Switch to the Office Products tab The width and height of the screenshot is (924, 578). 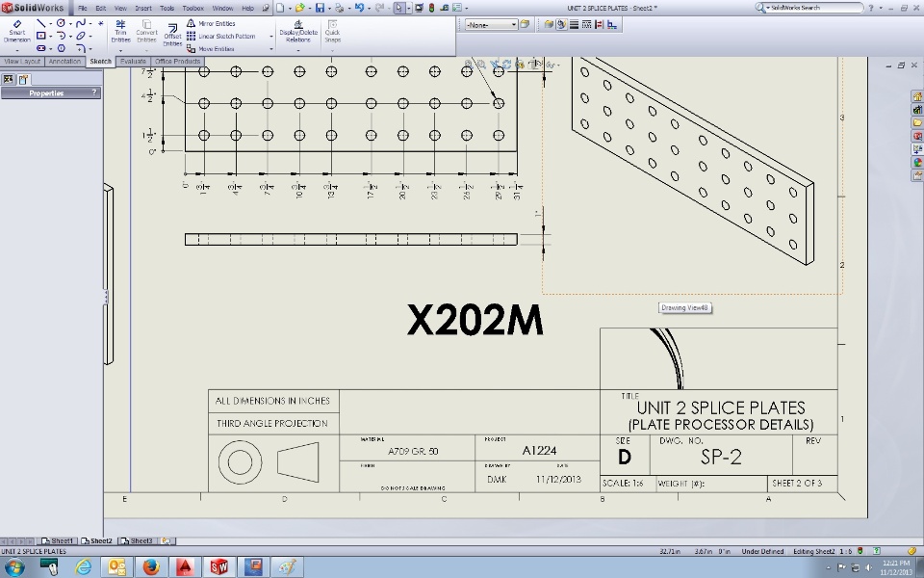[x=177, y=62]
